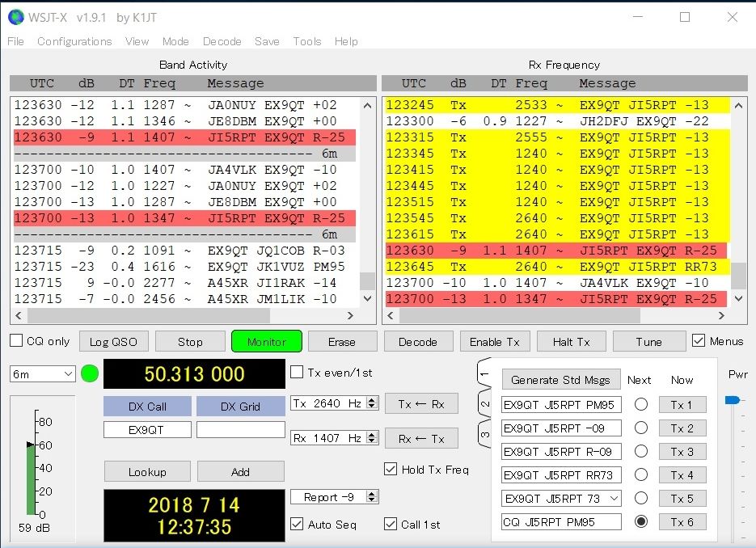The image size is (756, 548).
Task: Open the Mode menu
Action: [175, 41]
